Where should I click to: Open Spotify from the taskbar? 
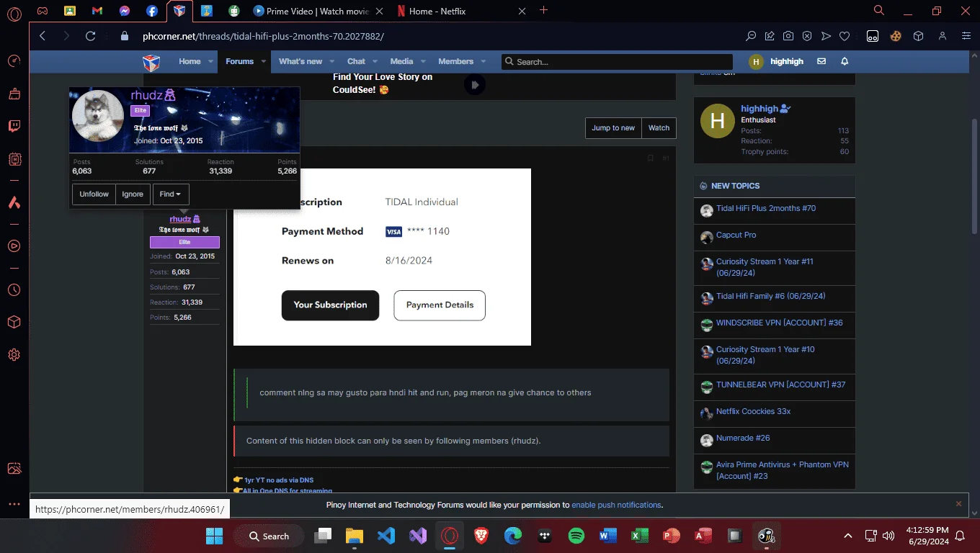pos(576,536)
